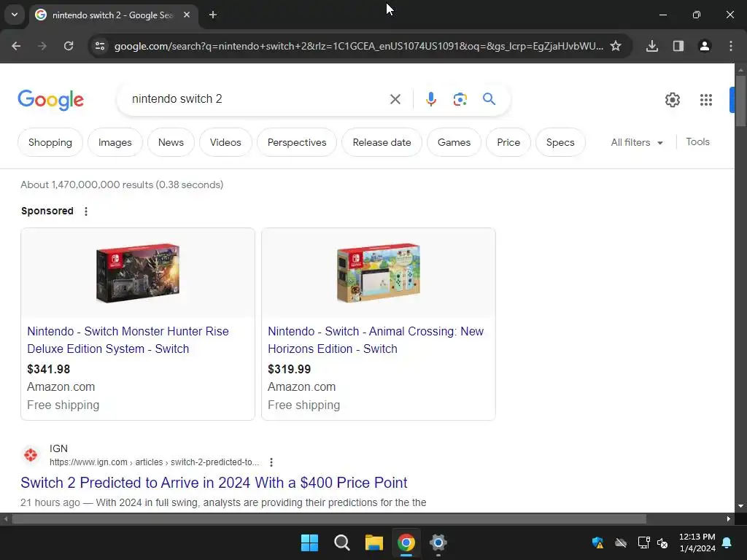Click the $341.98 price
Image resolution: width=747 pixels, height=560 pixels.
tap(49, 369)
